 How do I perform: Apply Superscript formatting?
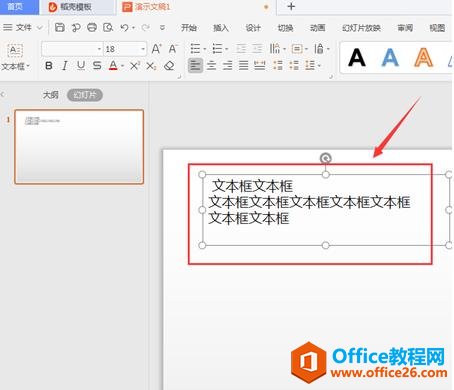pyautogui.click(x=135, y=66)
